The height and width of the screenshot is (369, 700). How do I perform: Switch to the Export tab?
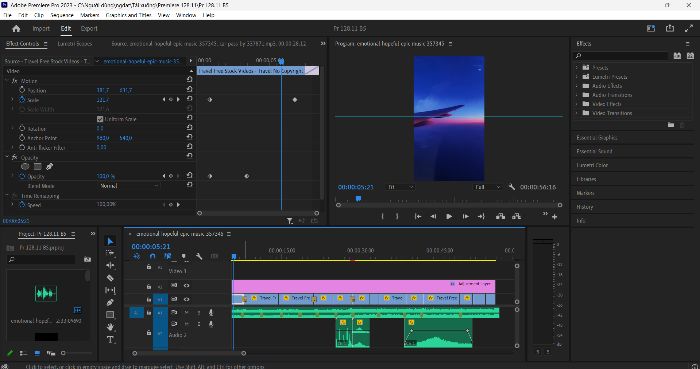coord(89,29)
